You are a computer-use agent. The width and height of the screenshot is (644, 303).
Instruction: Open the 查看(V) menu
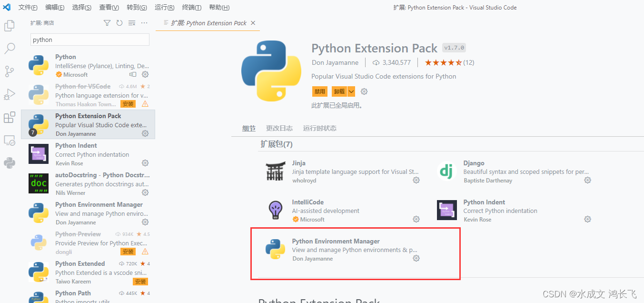109,8
